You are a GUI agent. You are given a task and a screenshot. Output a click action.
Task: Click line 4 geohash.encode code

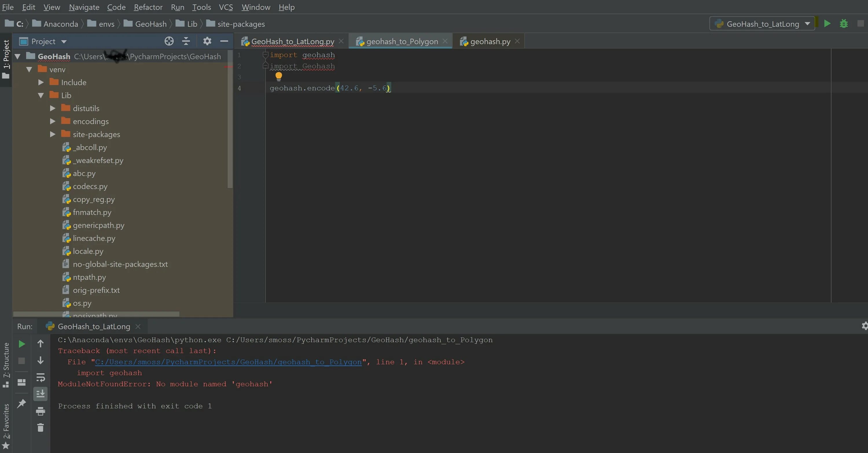(x=330, y=88)
